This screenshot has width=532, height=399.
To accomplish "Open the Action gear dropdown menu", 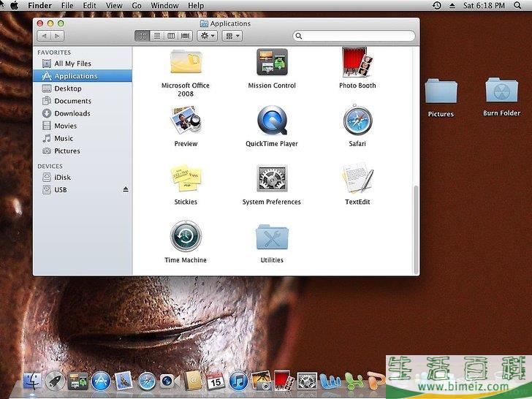I will (x=207, y=36).
